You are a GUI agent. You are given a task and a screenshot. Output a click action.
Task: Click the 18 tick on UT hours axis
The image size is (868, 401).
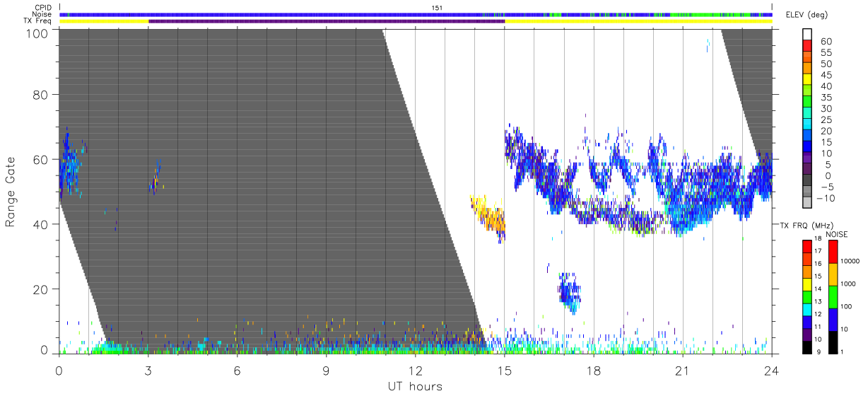[593, 370]
